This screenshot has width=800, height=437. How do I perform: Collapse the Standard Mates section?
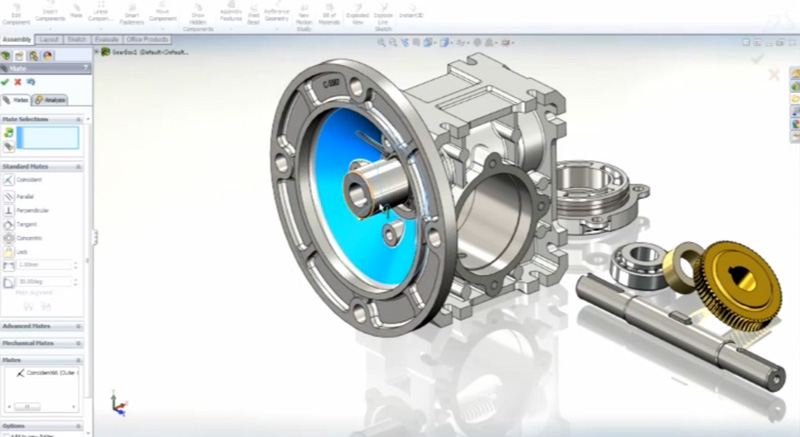pyautogui.click(x=79, y=167)
